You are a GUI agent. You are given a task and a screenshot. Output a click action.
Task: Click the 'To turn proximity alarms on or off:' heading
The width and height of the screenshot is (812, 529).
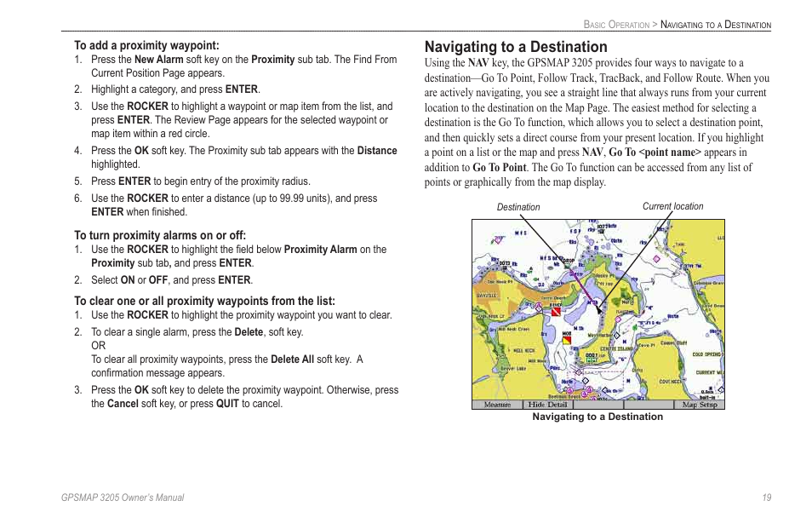pyautogui.click(x=160, y=235)
